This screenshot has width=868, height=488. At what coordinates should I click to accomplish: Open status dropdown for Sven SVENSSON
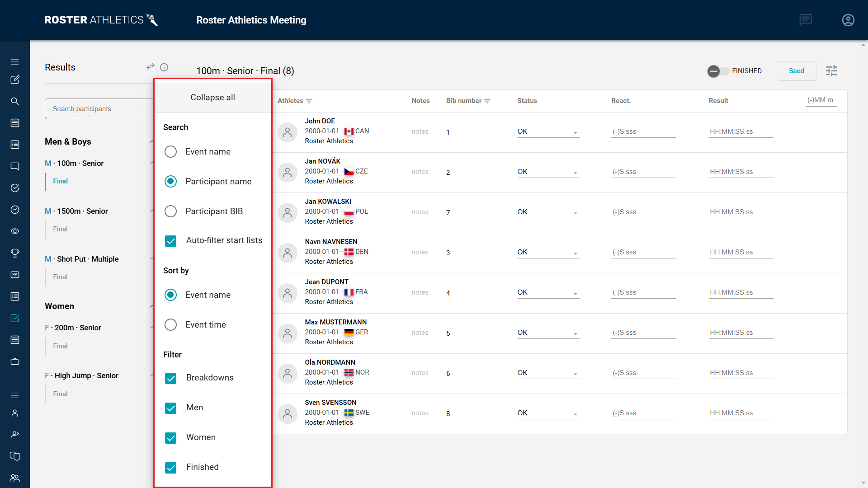pos(547,413)
